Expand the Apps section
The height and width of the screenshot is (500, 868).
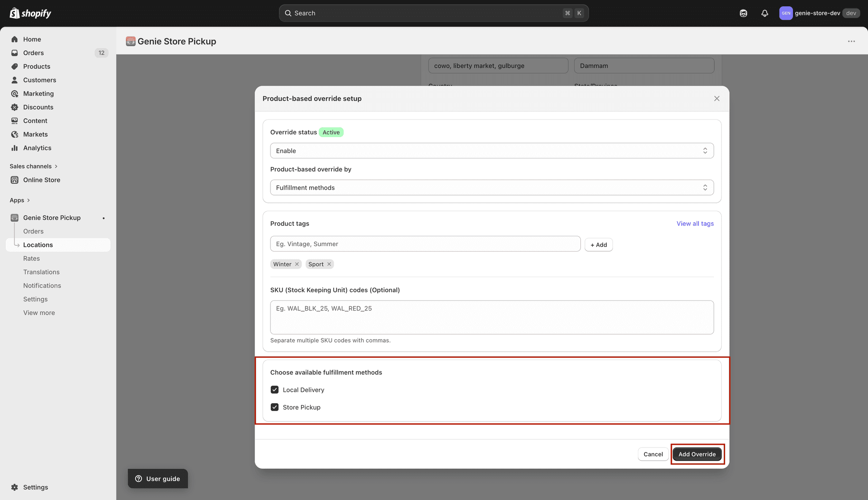point(20,200)
